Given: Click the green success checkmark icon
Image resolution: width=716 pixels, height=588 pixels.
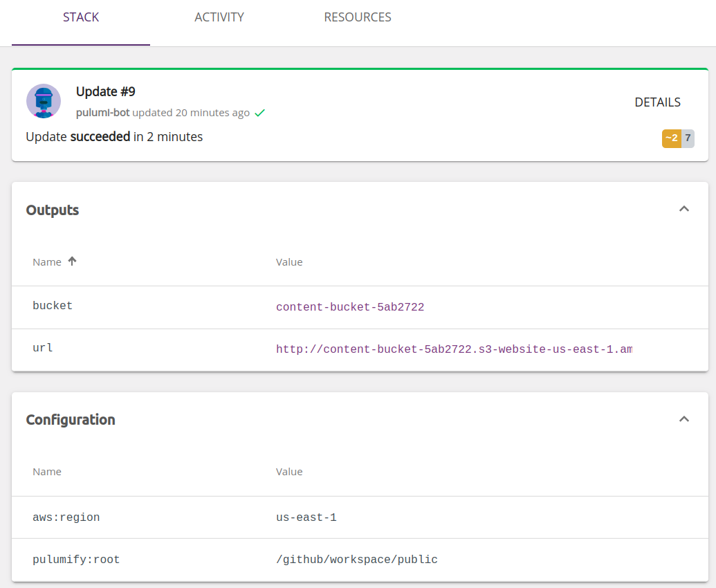Looking at the screenshot, I should (261, 112).
